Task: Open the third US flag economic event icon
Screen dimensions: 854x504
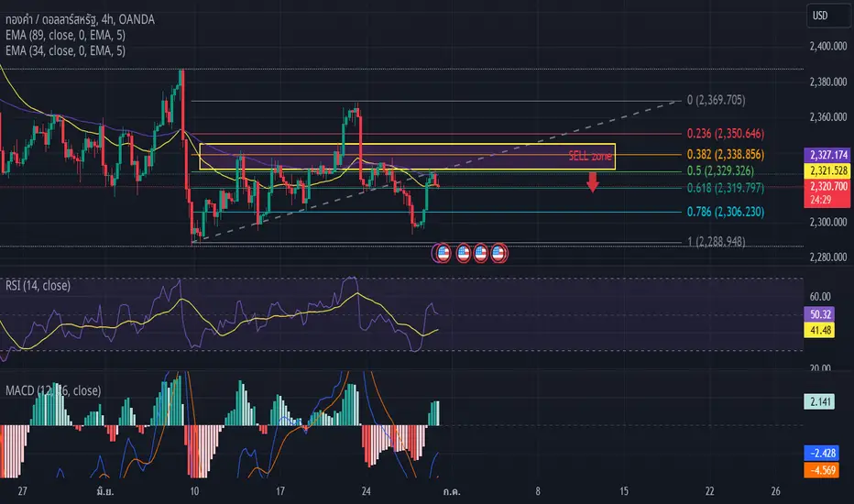Action: (x=480, y=253)
